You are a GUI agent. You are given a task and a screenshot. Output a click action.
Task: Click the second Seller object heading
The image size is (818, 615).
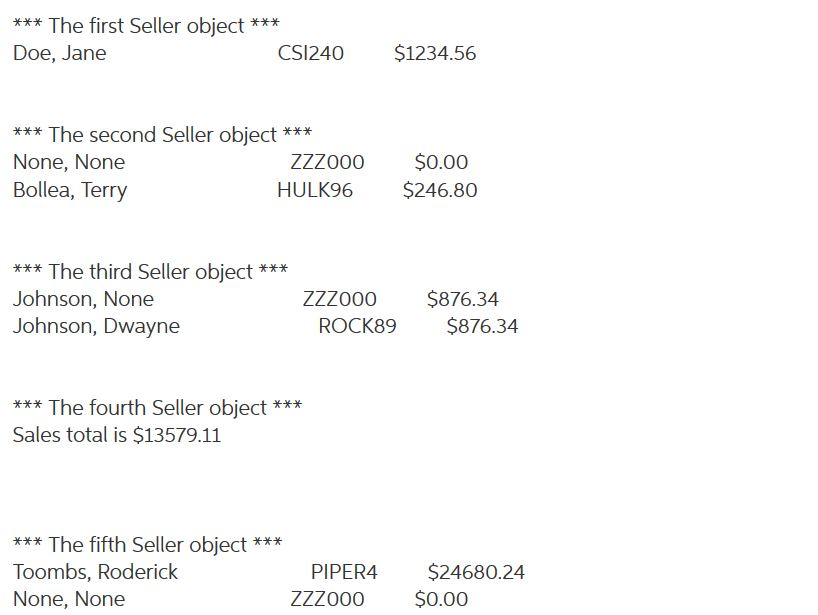pyautogui.click(x=162, y=135)
